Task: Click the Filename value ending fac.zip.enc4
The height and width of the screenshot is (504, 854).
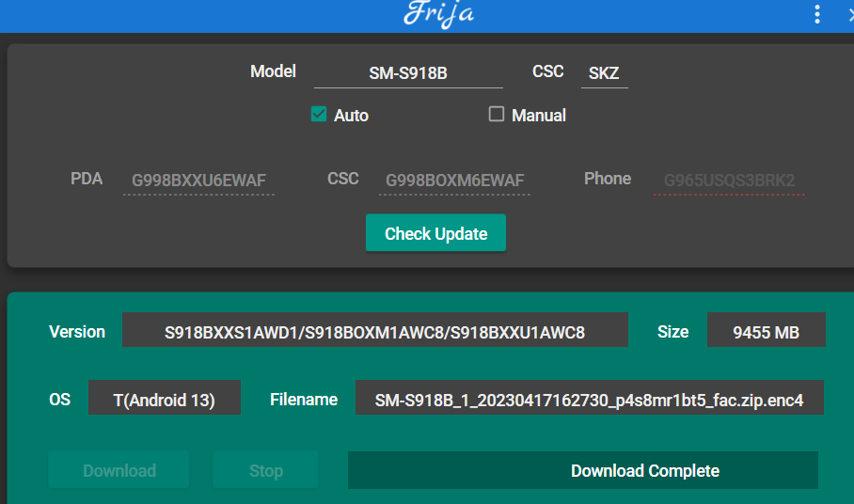Action: click(590, 398)
